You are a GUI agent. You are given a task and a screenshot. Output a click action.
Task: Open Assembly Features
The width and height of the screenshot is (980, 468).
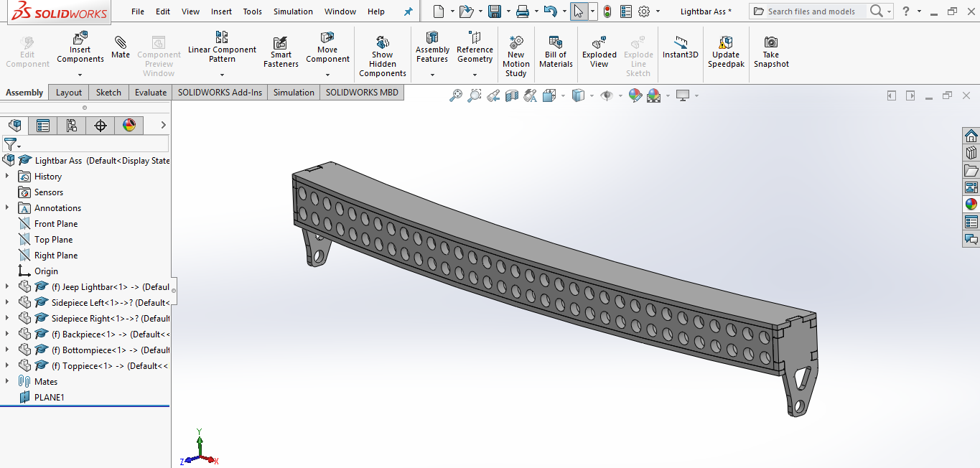coord(432,47)
